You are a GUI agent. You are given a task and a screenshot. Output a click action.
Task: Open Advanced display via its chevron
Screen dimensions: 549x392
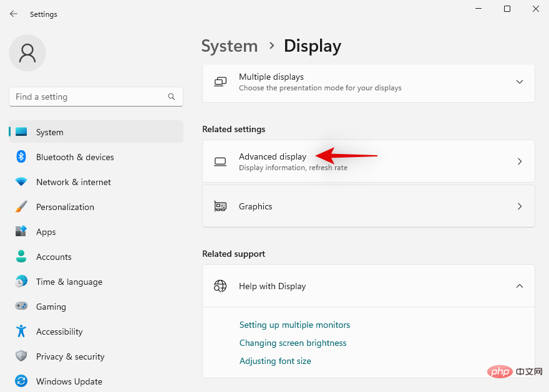520,161
